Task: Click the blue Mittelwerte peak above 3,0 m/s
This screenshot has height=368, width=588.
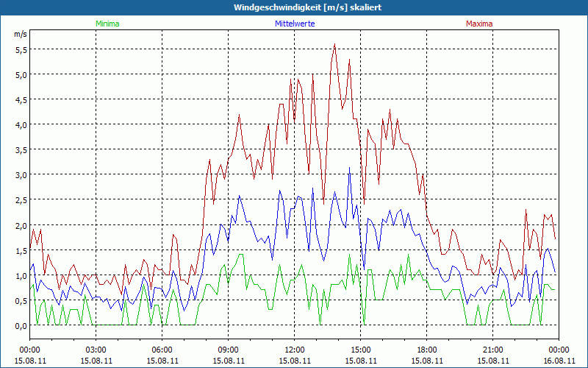Action: 350,169
